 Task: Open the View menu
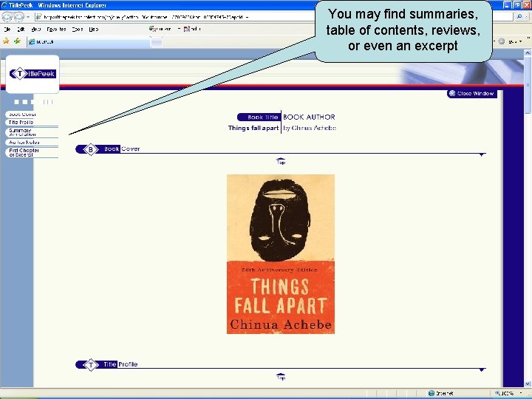pos(36,29)
